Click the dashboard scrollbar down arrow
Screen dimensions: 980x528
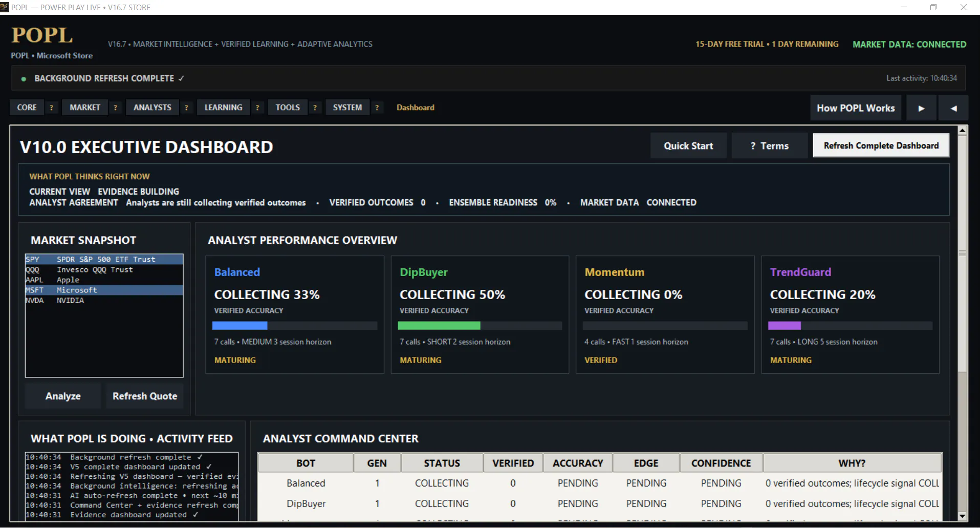(x=962, y=516)
